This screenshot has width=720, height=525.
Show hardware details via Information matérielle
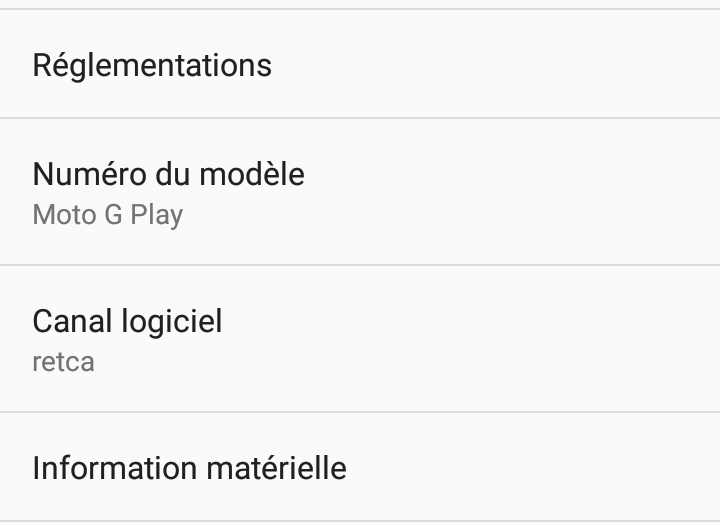coord(360,467)
